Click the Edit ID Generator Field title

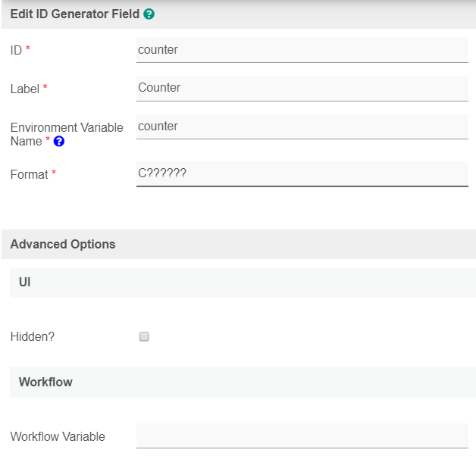click(x=74, y=14)
